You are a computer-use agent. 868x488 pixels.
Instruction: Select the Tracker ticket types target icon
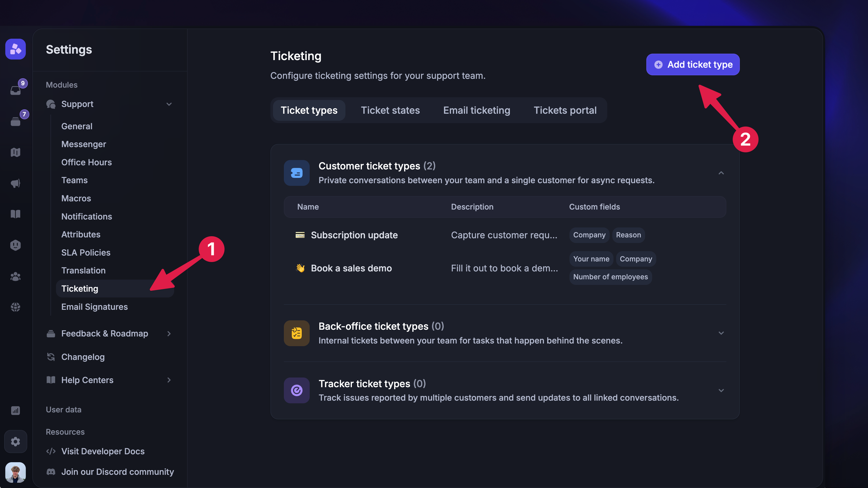pyautogui.click(x=296, y=390)
